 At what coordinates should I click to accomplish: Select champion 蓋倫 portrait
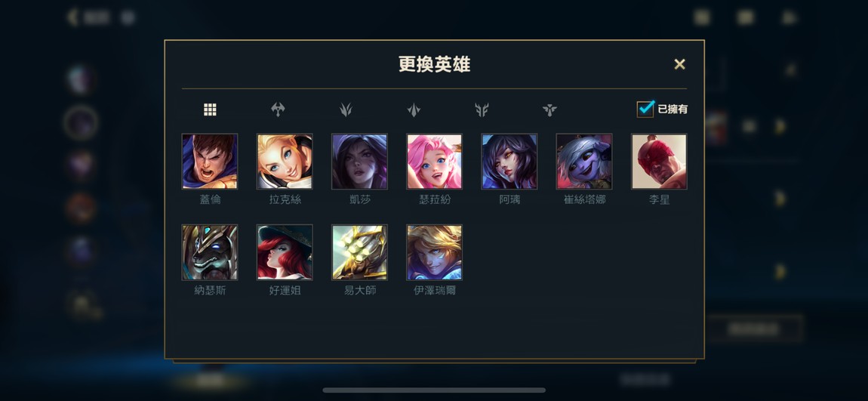(x=210, y=161)
